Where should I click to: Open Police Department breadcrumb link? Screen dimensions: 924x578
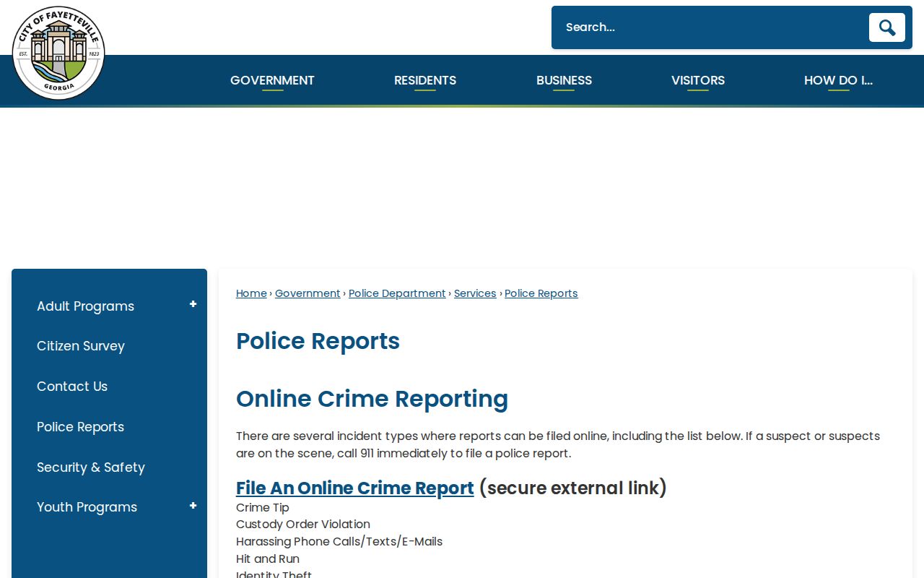[397, 293]
